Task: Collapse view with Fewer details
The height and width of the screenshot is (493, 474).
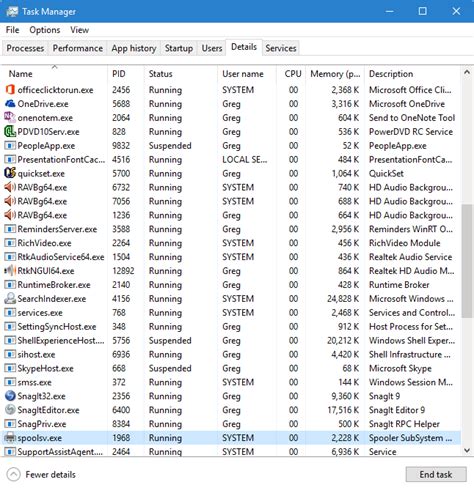Action: pos(41,474)
